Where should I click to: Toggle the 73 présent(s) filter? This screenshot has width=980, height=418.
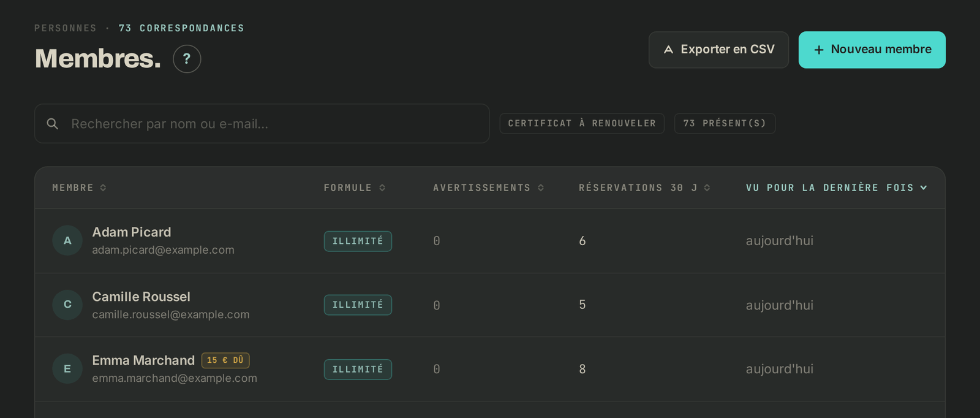(725, 123)
